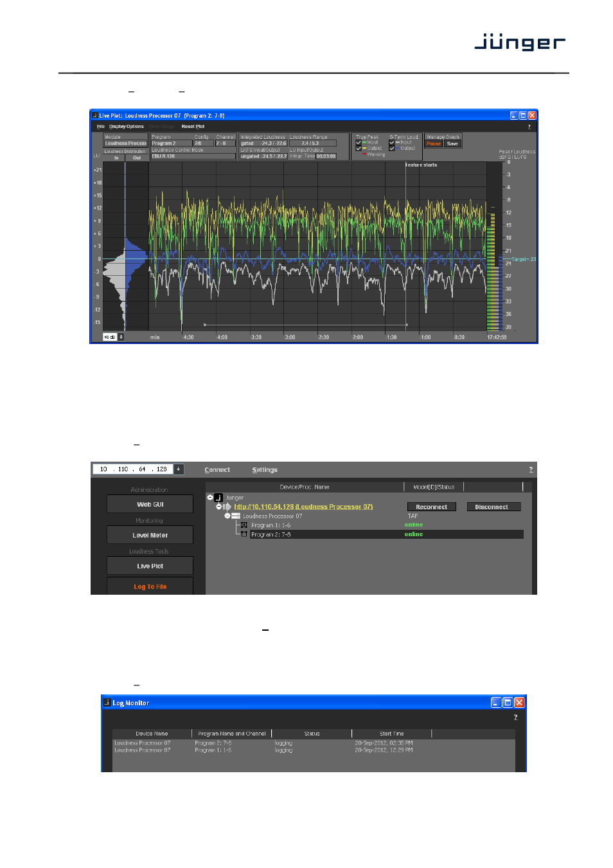Open the IP address history dropdown
The width and height of the screenshot is (613, 868).
179,469
